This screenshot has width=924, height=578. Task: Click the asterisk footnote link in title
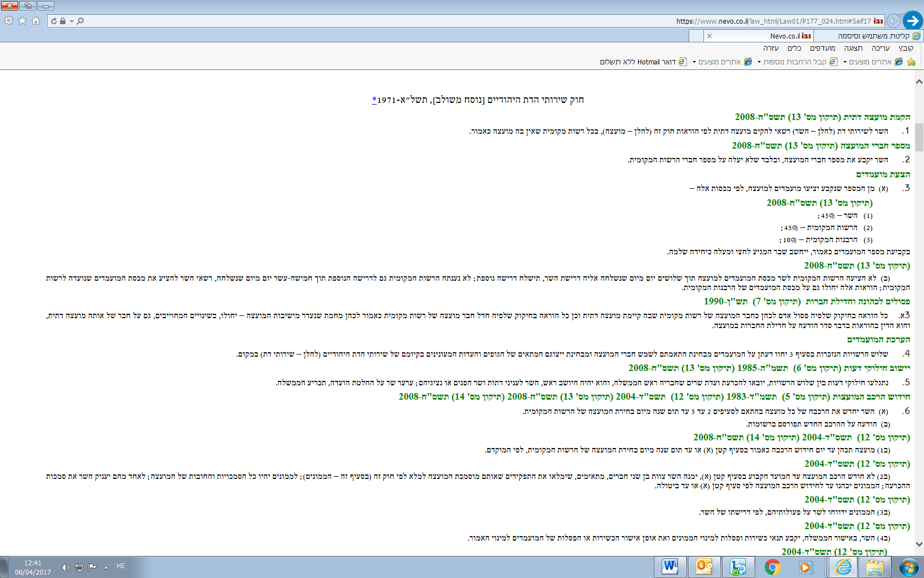[x=374, y=100]
